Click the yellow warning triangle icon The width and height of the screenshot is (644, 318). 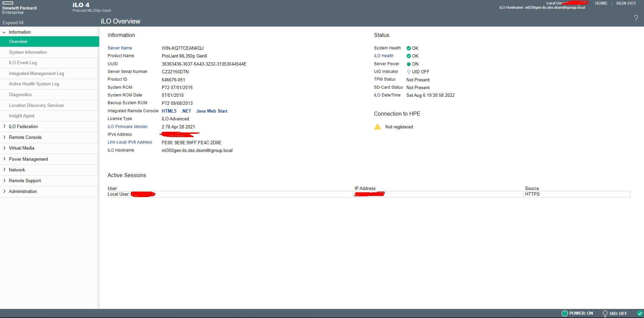click(x=378, y=126)
